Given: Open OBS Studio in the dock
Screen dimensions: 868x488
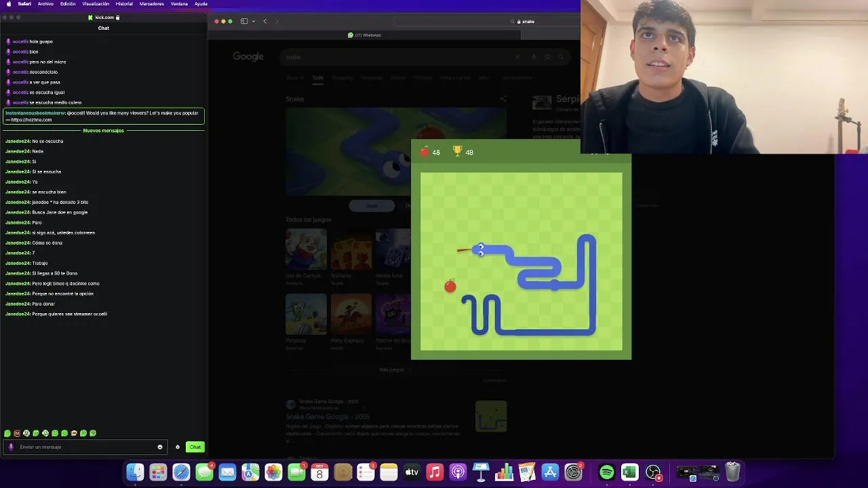Looking at the screenshot, I should [653, 472].
